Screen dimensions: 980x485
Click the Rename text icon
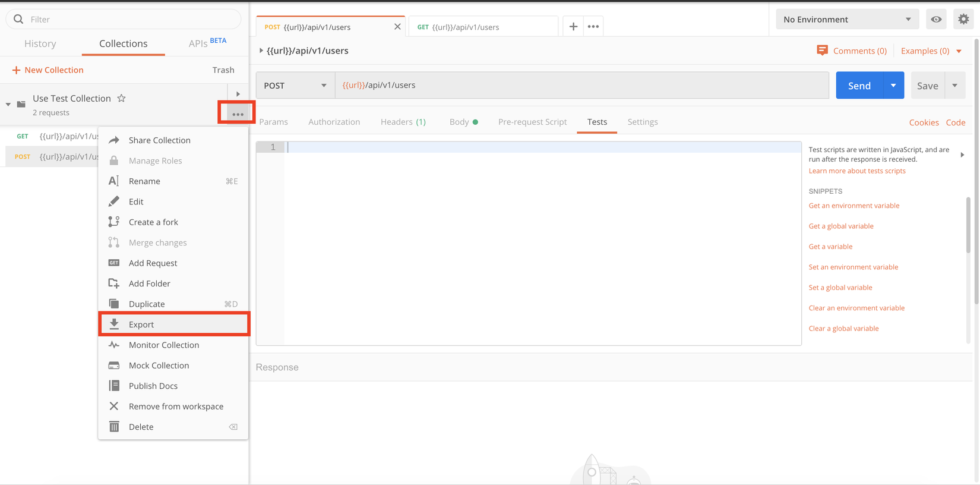coord(114,181)
